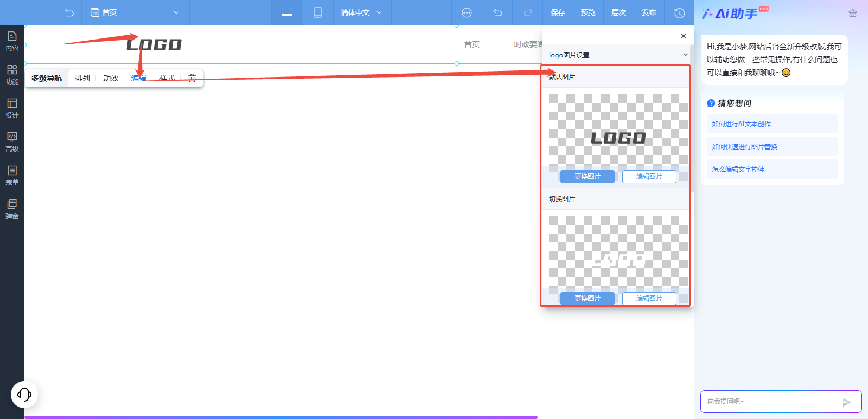
Task: Open the 设计 sidebar panel
Action: 12,108
